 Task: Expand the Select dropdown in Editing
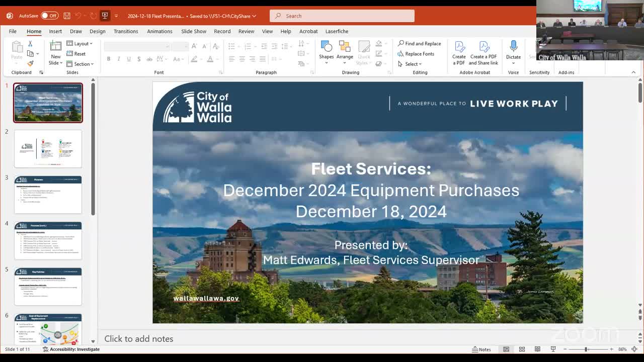coord(410,64)
